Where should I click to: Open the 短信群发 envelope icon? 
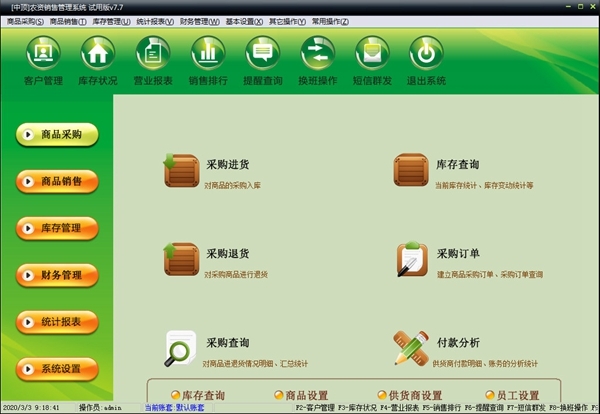(372, 53)
